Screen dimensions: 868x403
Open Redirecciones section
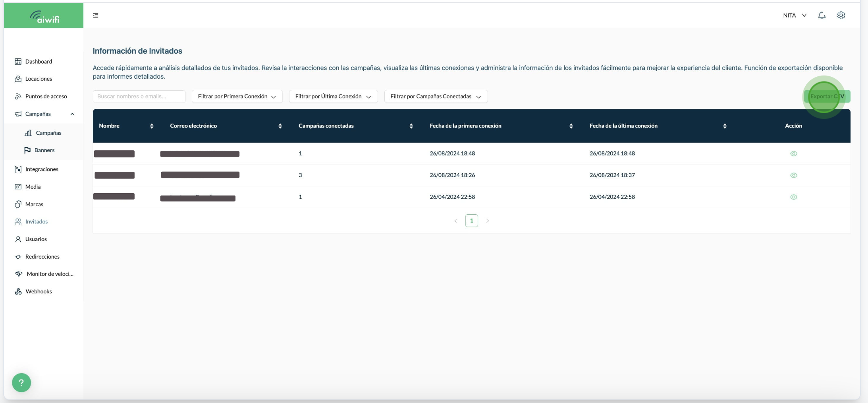(42, 256)
